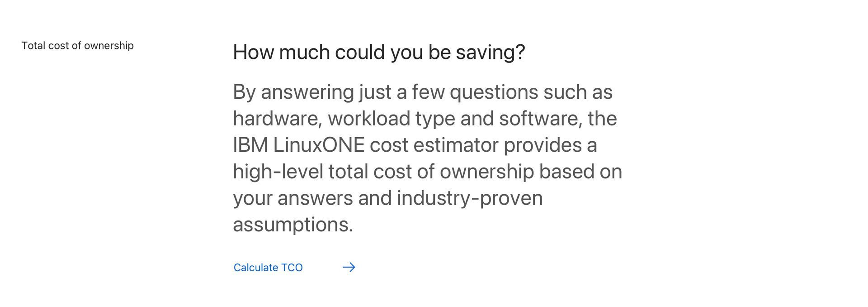Click the word 'estimator' in the description
The image size is (868, 307).
click(456, 145)
